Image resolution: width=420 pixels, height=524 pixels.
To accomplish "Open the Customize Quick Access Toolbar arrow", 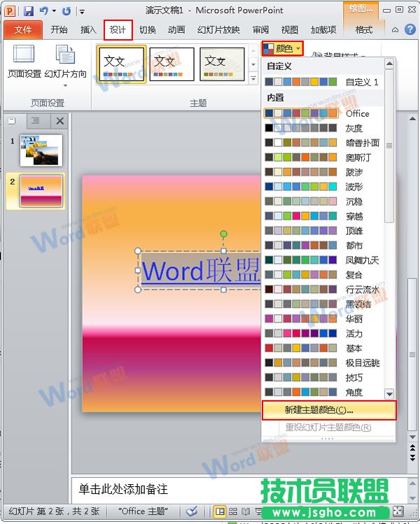I will [x=82, y=12].
